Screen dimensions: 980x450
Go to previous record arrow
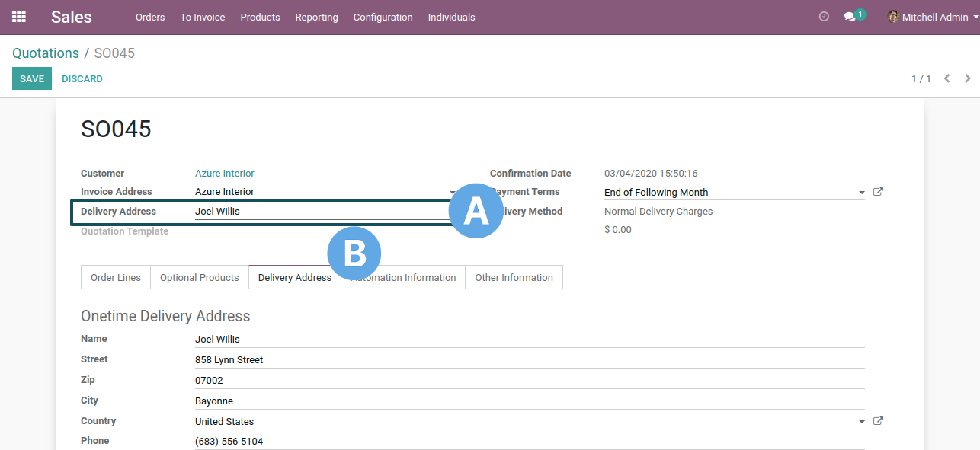click(x=946, y=78)
